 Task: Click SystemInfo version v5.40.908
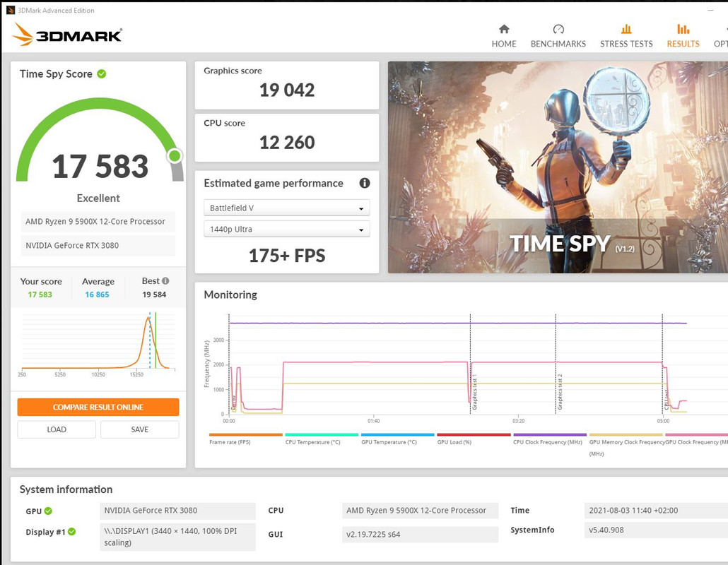tap(656, 530)
